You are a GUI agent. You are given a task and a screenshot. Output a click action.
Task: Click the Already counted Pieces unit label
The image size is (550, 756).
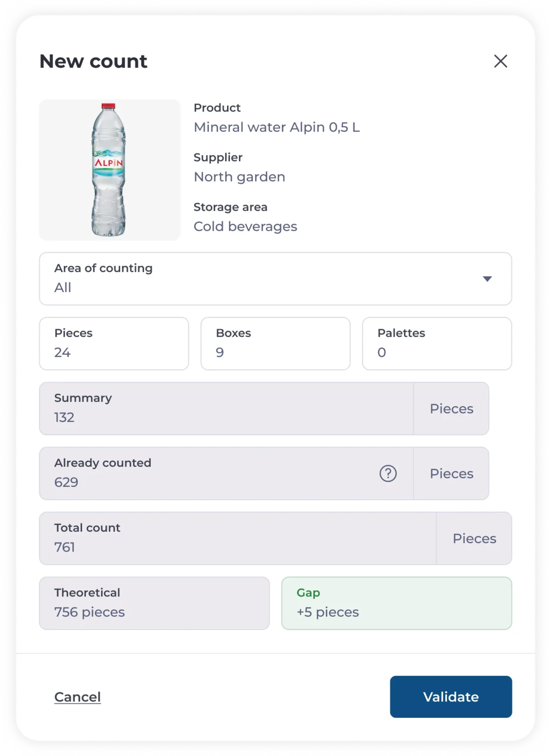451,474
